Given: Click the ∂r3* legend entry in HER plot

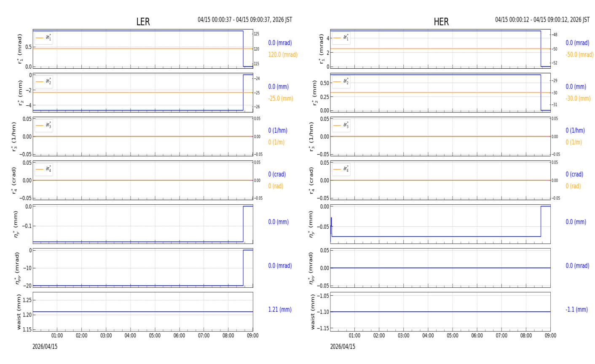Looking at the screenshot, I should click(341, 126).
